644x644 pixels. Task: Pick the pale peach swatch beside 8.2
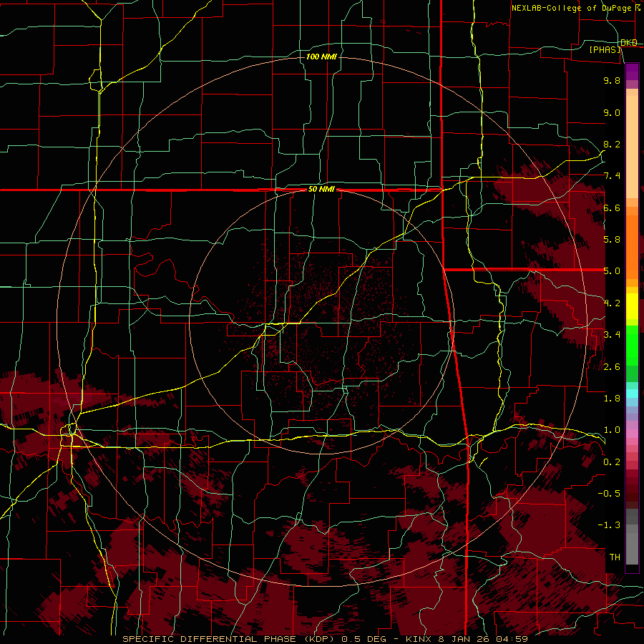(x=632, y=147)
